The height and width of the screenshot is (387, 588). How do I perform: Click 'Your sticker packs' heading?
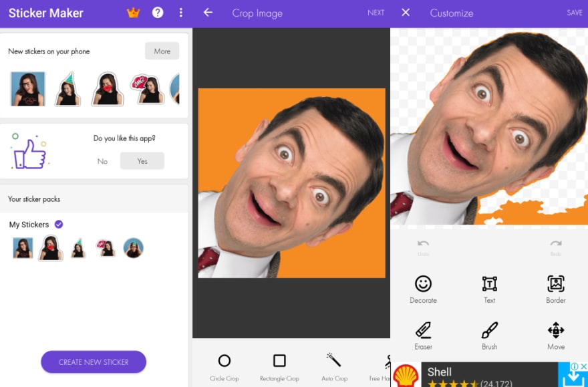(x=34, y=199)
